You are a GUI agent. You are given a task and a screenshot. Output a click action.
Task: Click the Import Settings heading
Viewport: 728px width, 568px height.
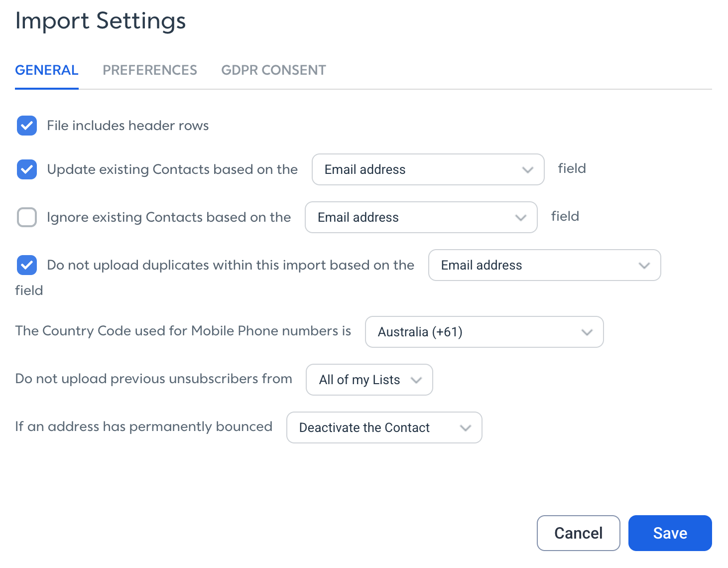point(101,21)
